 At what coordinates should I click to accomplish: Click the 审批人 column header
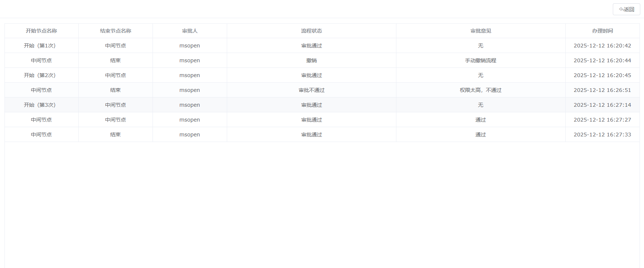pos(190,31)
